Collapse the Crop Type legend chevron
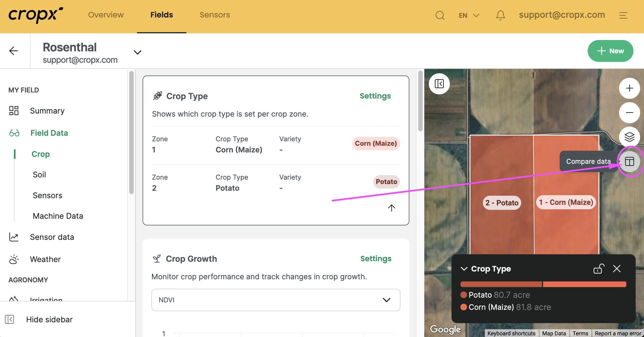 [464, 269]
